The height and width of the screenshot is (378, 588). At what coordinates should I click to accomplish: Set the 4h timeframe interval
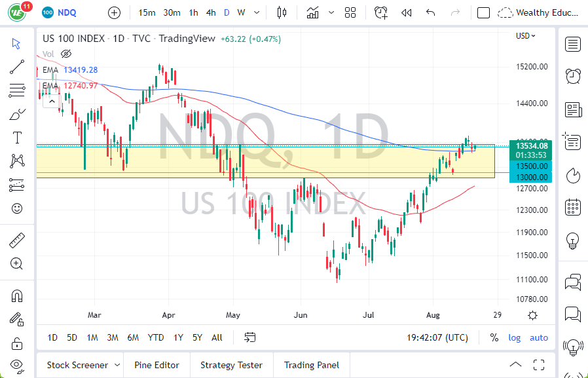(x=210, y=12)
